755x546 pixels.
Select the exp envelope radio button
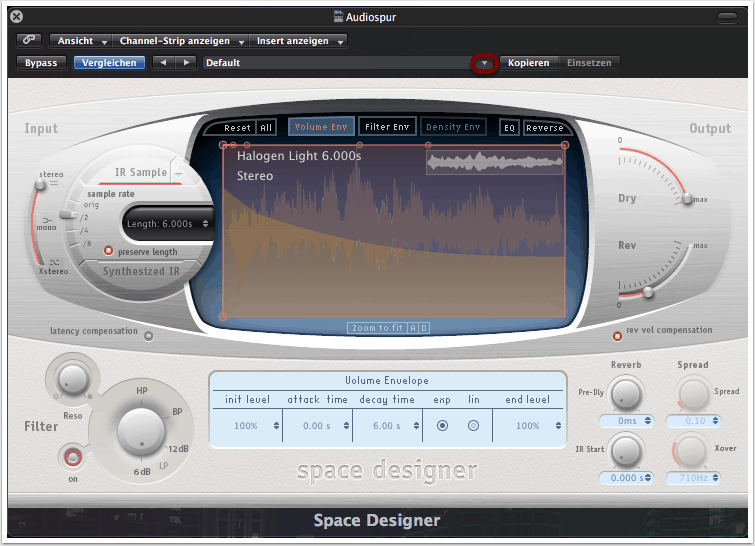[x=441, y=426]
